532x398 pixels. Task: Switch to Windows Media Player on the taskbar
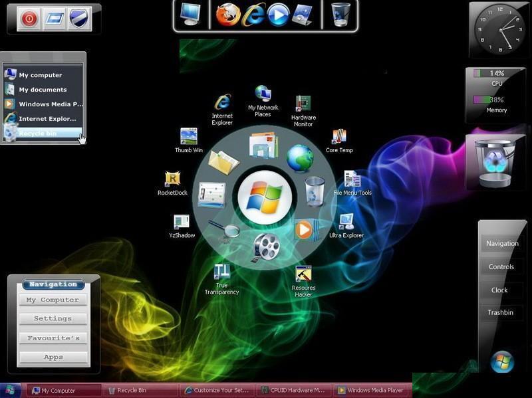(371, 391)
